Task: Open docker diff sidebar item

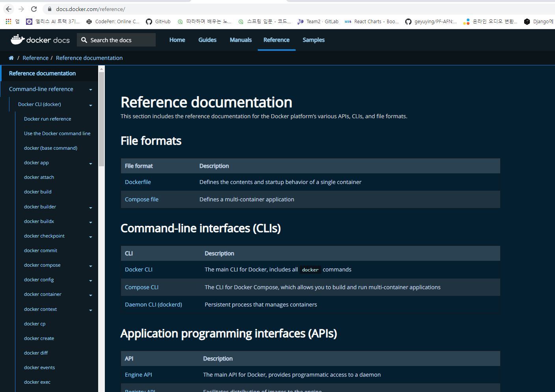Action: [36, 353]
